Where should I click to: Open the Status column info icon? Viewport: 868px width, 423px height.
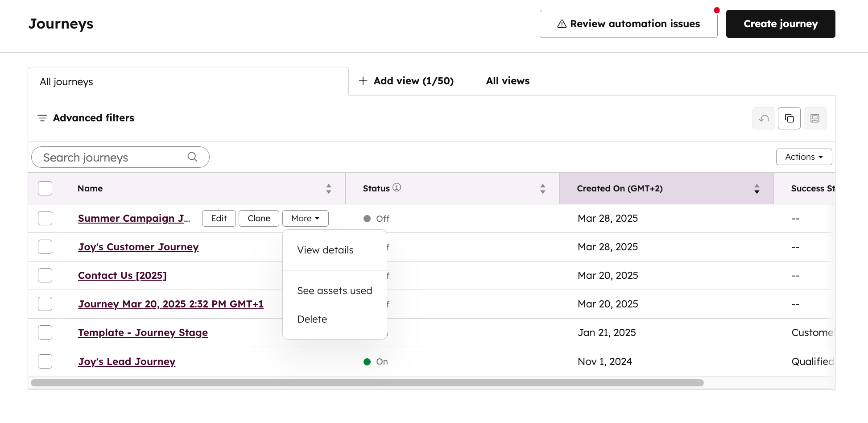397,187
